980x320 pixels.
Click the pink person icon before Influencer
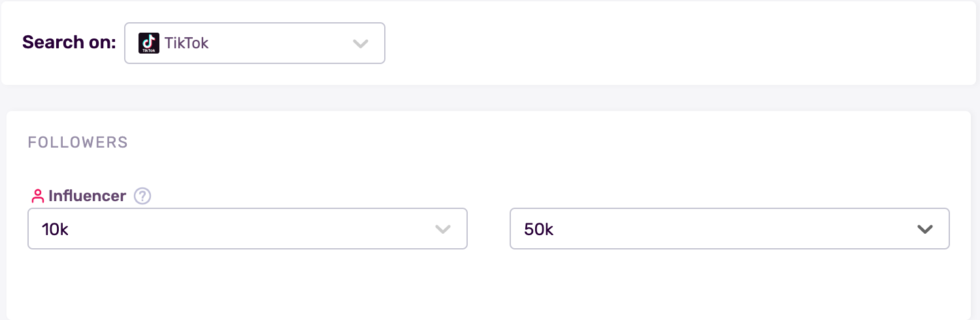pos(38,196)
